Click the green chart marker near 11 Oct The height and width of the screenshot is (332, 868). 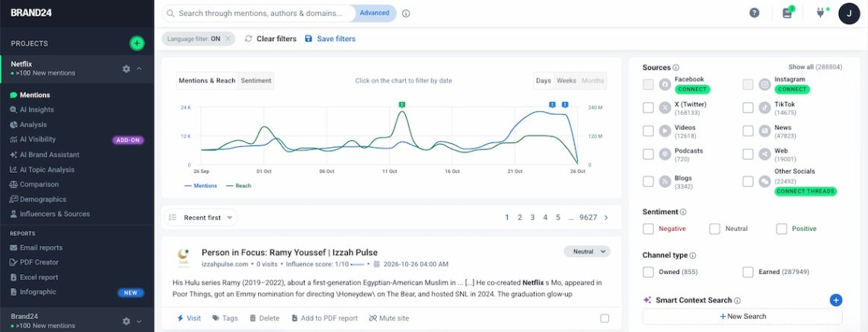point(402,104)
